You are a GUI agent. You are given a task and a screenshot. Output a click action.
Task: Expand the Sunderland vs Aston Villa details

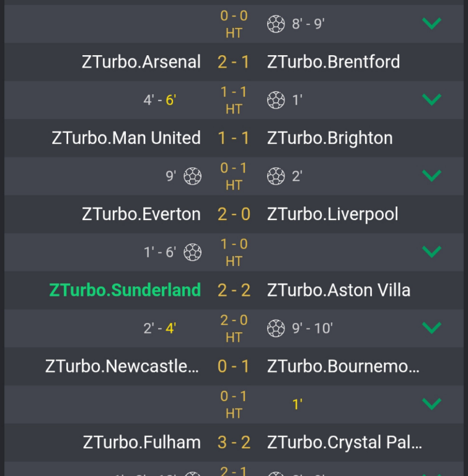(431, 328)
